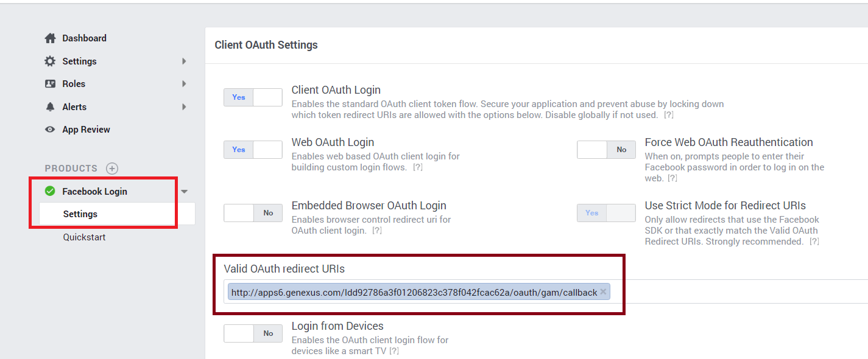The height and width of the screenshot is (359, 868).
Task: Toggle Login from Devices switch
Action: coord(253,333)
